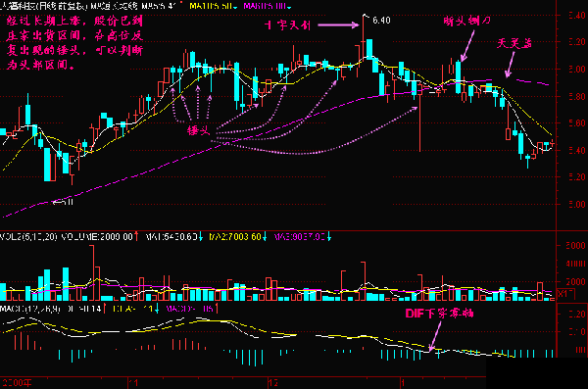The image size is (588, 389).
Task: Click the 6.40 highest price marker label
Action: [381, 20]
